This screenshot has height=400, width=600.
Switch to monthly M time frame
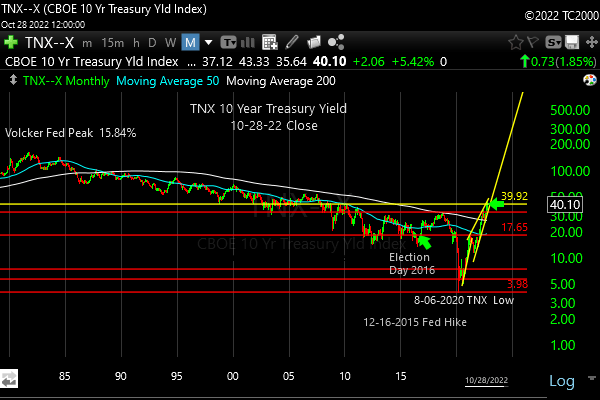coord(191,43)
